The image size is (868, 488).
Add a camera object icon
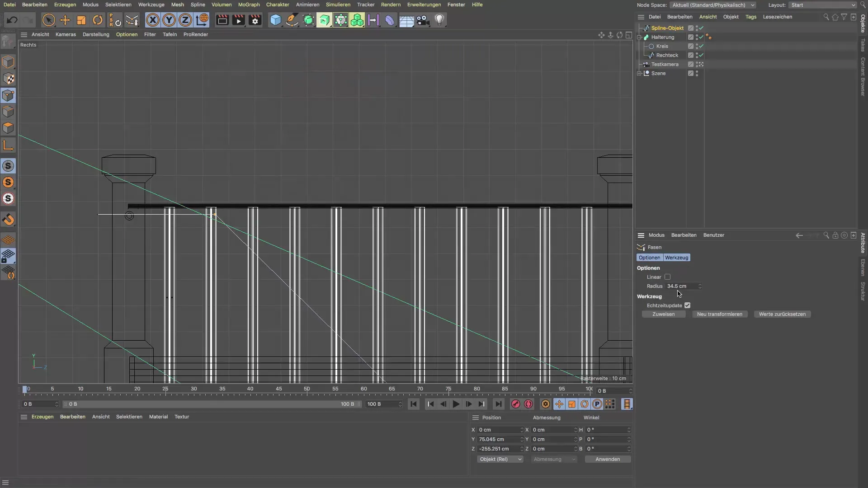[423, 20]
